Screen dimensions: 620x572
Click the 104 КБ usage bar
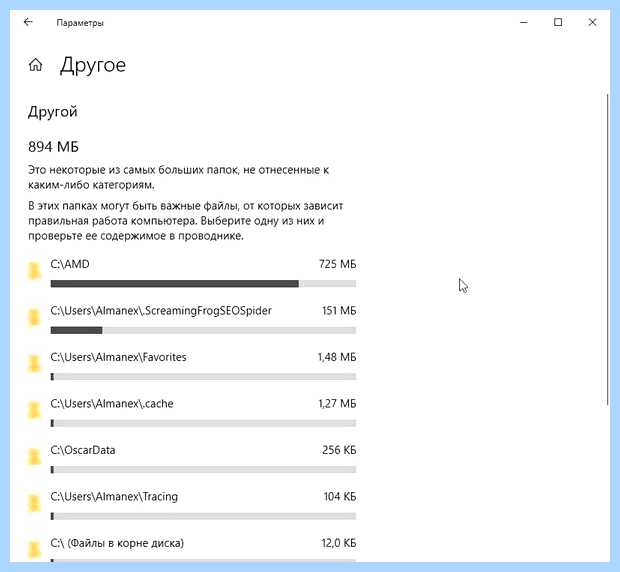coord(203,516)
